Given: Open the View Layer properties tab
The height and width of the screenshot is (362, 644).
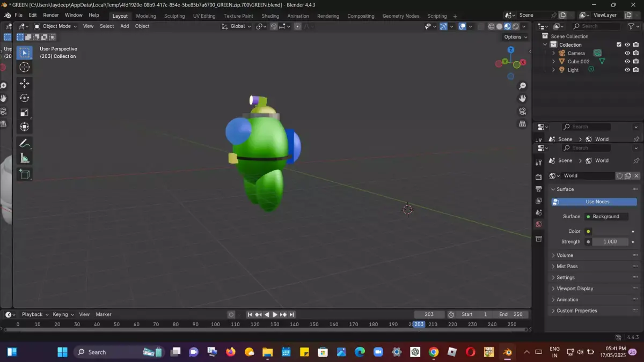Looking at the screenshot, I should (539, 201).
